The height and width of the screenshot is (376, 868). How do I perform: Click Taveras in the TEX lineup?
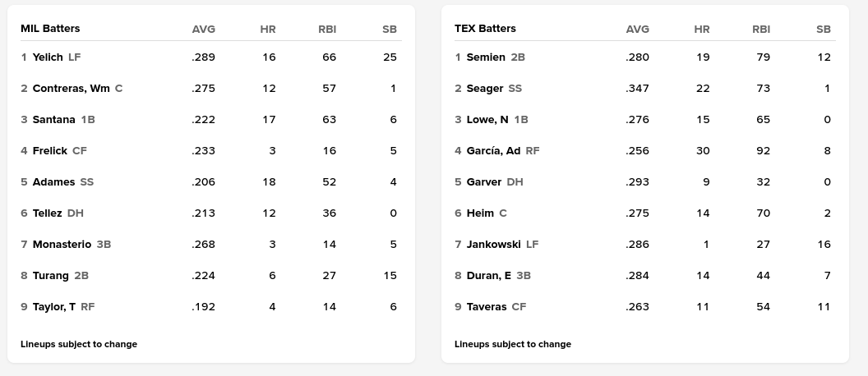click(x=486, y=307)
